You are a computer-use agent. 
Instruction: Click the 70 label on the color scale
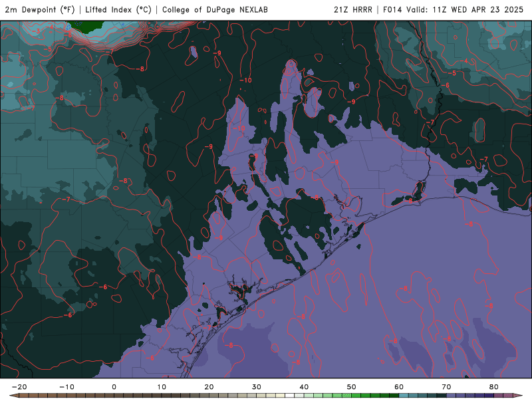pos(446,387)
